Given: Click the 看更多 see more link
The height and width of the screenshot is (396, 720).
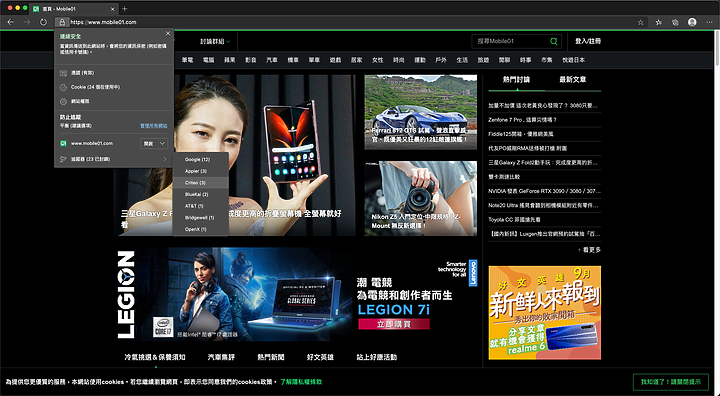Looking at the screenshot, I should coord(589,250).
